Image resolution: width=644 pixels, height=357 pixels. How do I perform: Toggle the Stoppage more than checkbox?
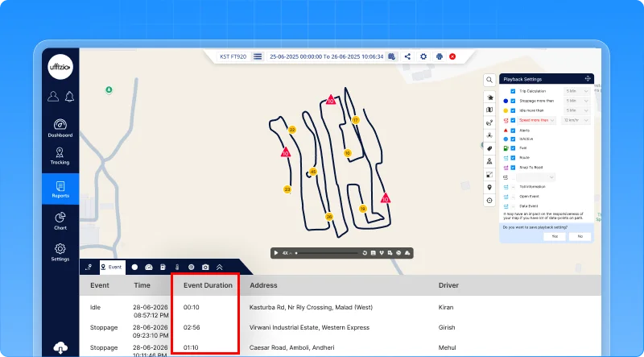coord(513,101)
